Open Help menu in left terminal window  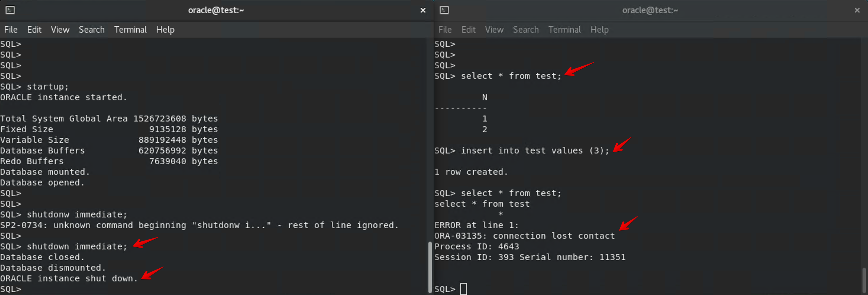[165, 30]
